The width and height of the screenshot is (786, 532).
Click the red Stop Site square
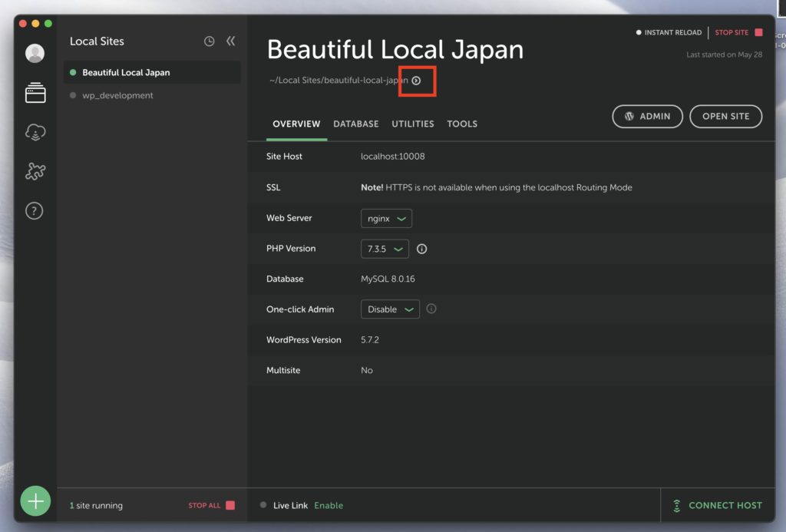pyautogui.click(x=758, y=32)
